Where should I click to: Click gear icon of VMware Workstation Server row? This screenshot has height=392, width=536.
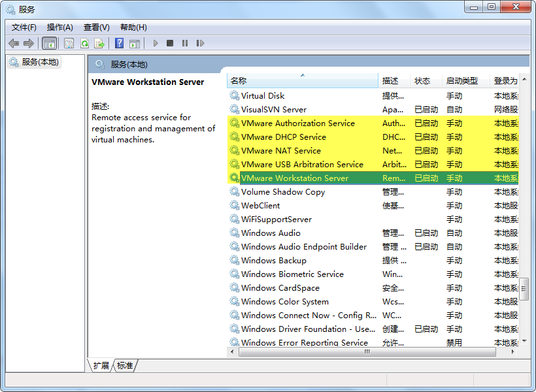pos(234,178)
